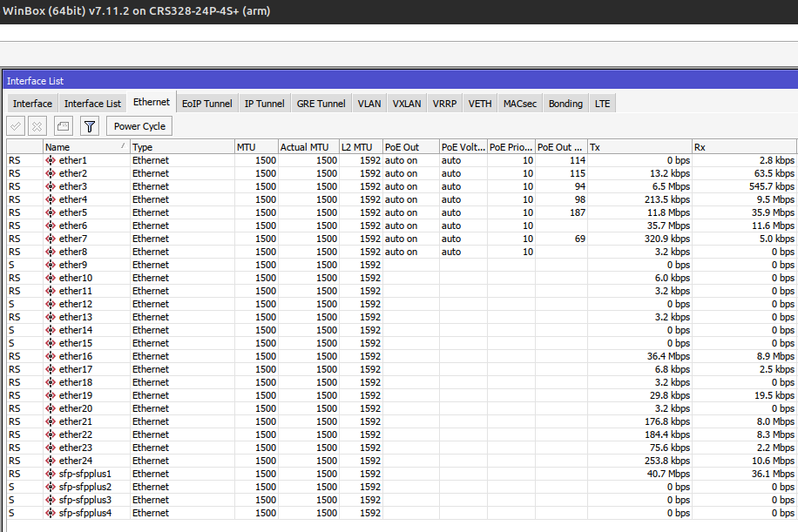Select the ether3 interface icon
Screen dimensions: 798x532
tap(51, 186)
